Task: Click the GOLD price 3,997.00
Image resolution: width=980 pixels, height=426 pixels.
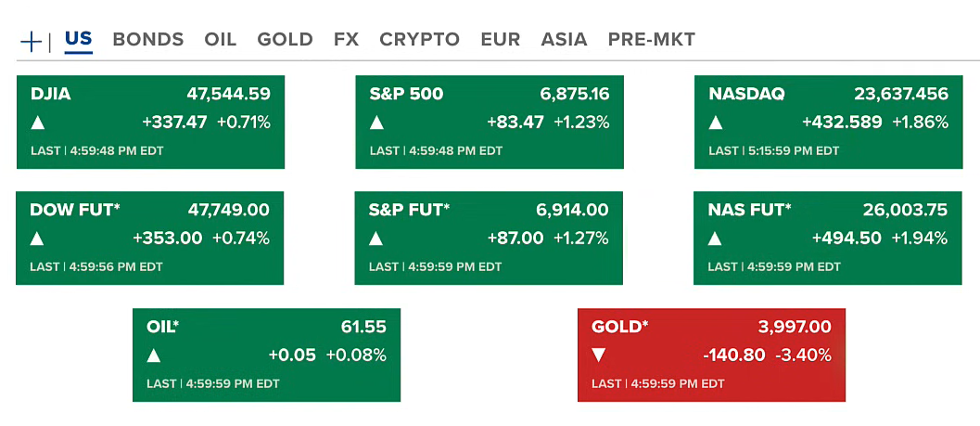Action: point(795,327)
